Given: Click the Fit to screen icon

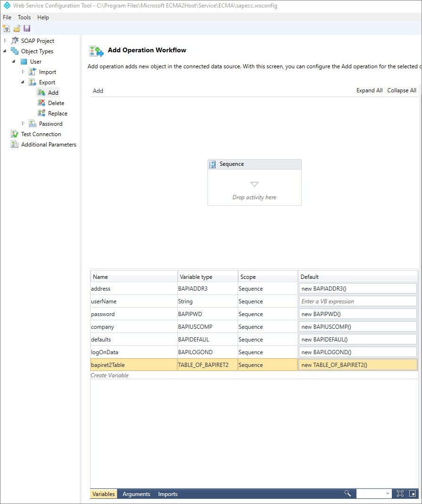Looking at the screenshot, I should coord(400,494).
